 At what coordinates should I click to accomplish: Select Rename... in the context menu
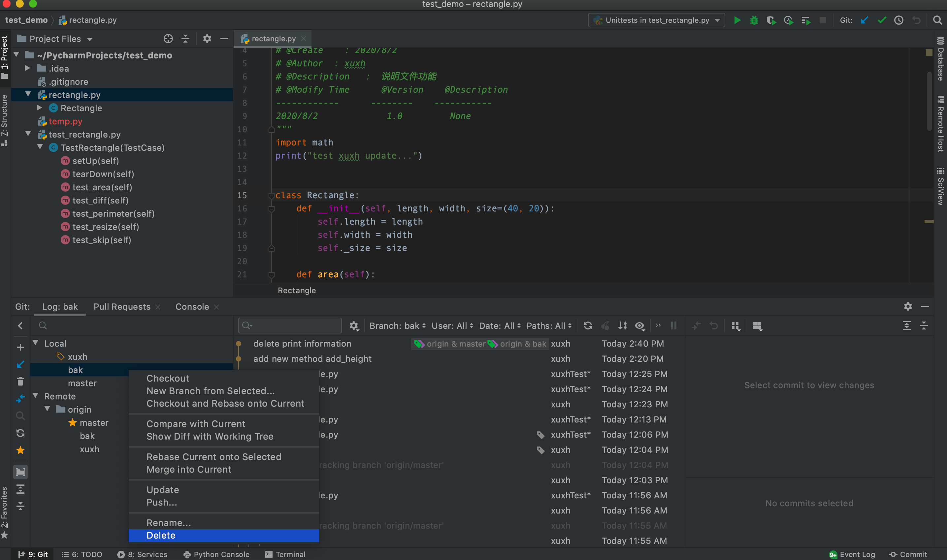coord(224,523)
